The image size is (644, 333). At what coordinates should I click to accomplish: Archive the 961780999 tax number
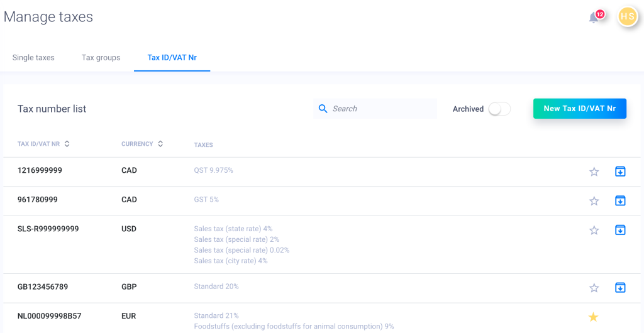620,201
